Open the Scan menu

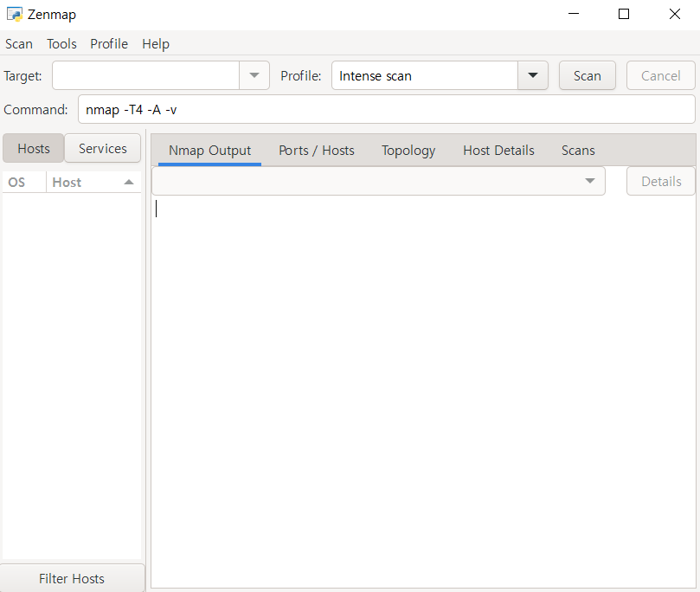[x=19, y=44]
